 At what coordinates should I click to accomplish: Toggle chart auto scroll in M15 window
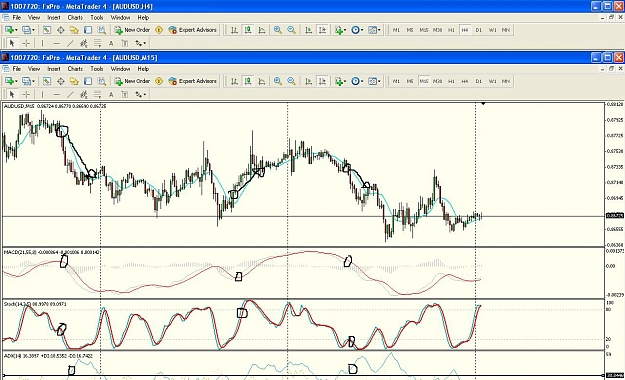[309, 81]
